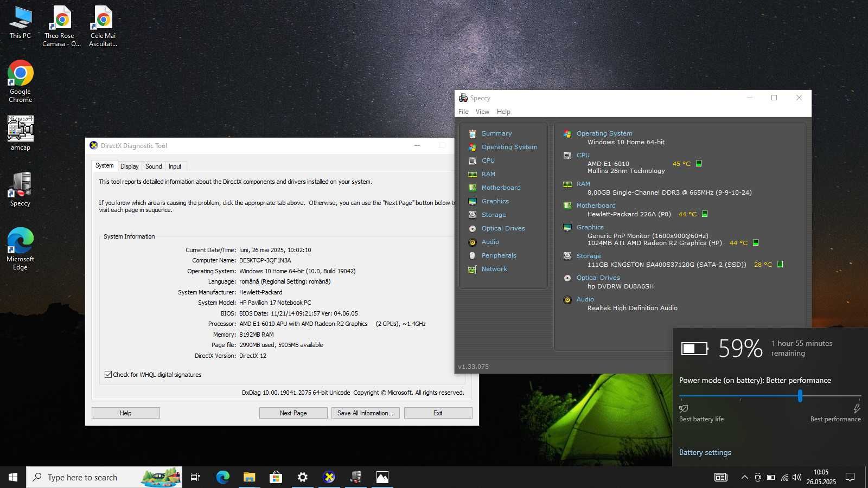Switch to the Display tab in DirectX tool
The width and height of the screenshot is (868, 488).
(129, 166)
